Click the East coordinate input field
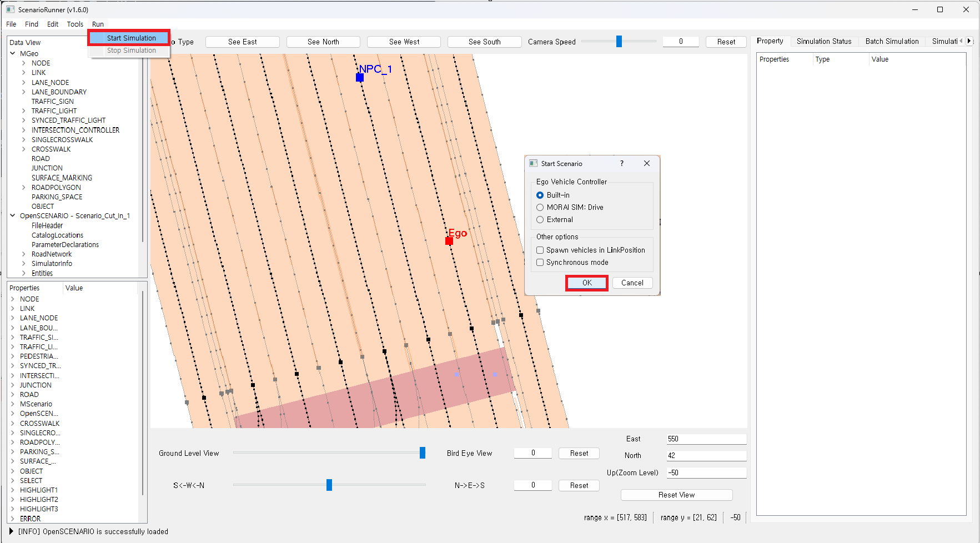980x543 pixels. pyautogui.click(x=706, y=439)
